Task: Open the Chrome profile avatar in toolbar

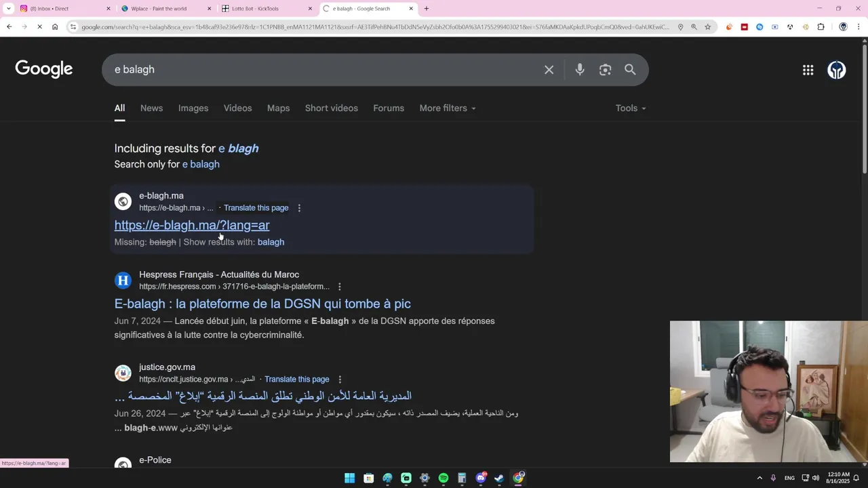Action: click(x=843, y=27)
